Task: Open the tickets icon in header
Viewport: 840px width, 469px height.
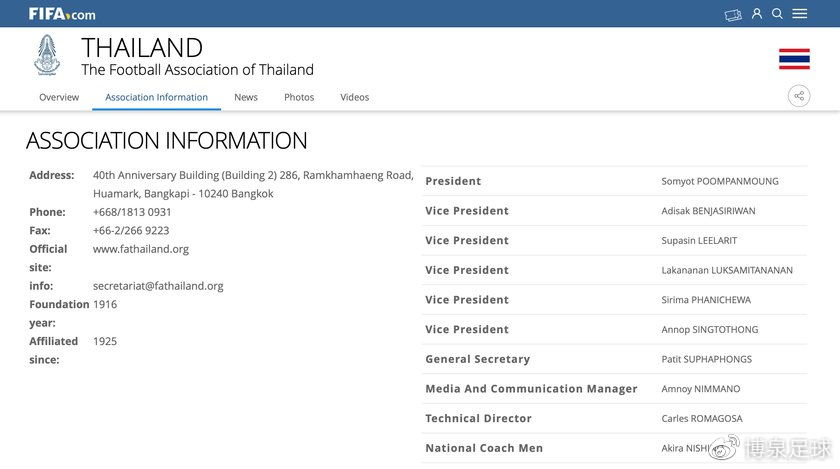Action: [x=733, y=14]
